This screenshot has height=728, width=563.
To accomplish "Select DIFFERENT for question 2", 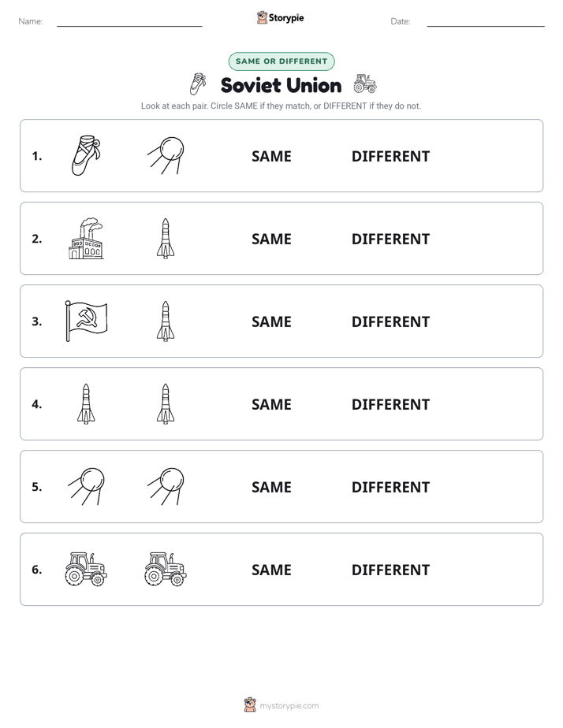I will [x=390, y=239].
